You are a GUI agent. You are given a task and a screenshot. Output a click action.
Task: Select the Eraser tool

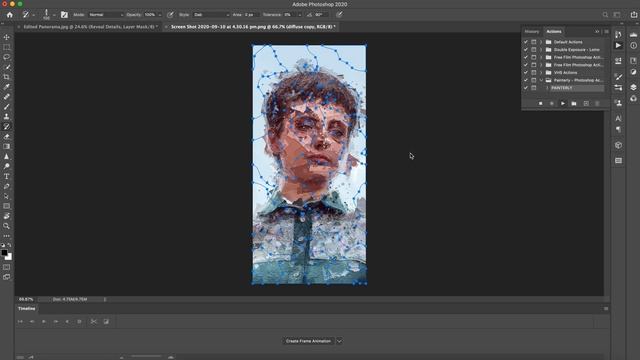pos(7,136)
